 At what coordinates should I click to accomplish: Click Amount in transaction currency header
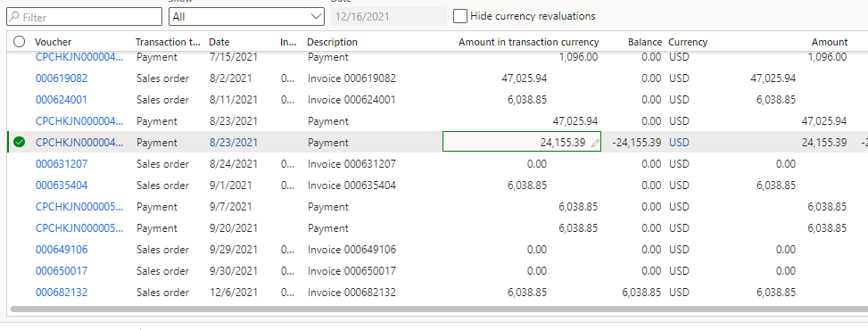[529, 42]
